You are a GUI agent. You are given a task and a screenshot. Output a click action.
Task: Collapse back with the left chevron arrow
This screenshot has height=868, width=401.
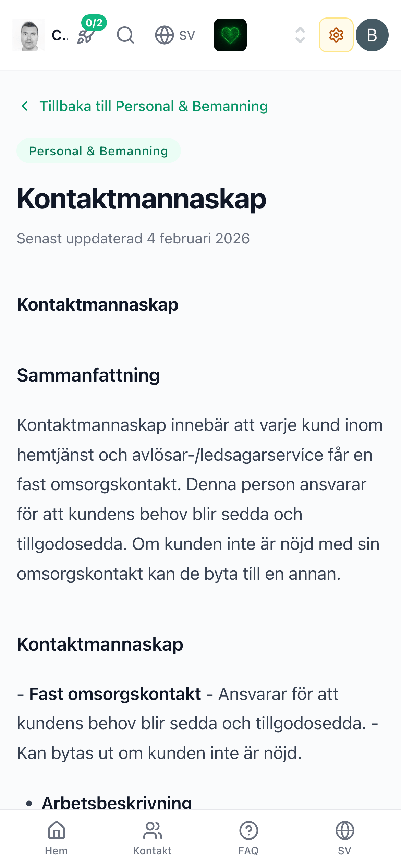click(x=25, y=106)
